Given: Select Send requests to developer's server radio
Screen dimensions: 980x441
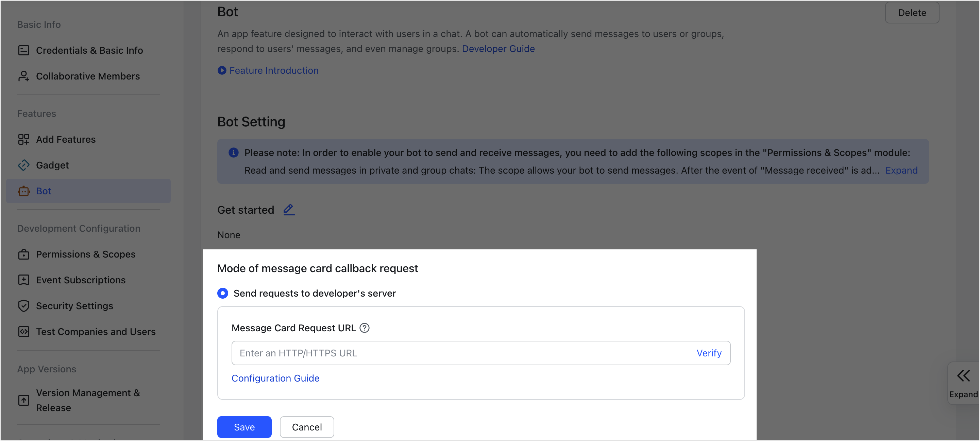Looking at the screenshot, I should point(222,293).
